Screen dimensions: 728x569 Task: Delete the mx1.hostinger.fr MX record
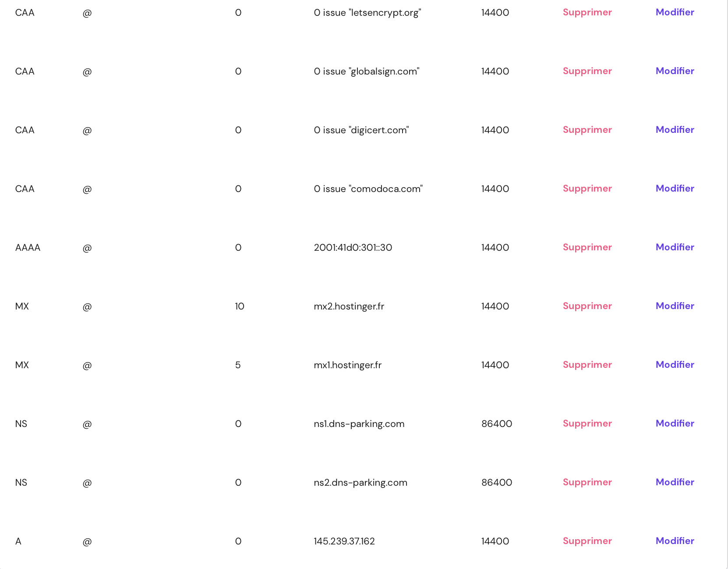click(x=587, y=365)
